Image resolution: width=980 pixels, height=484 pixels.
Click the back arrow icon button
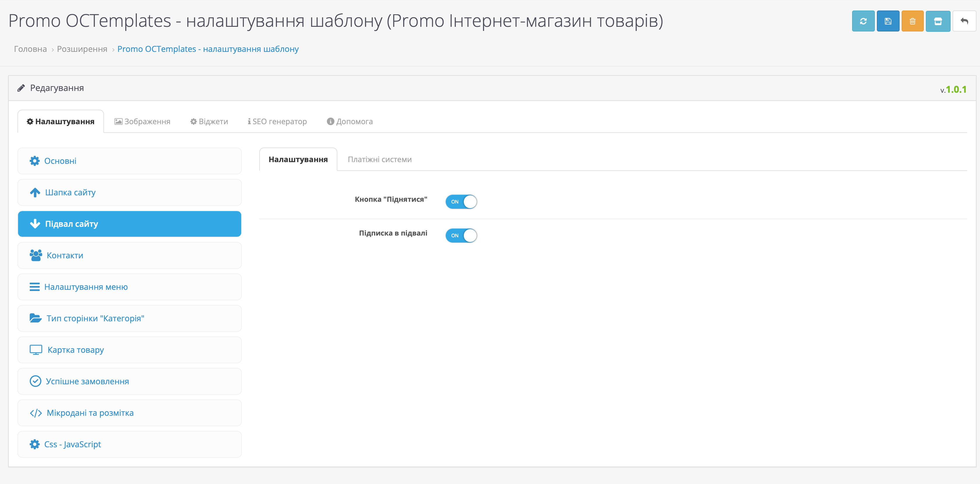pos(964,21)
